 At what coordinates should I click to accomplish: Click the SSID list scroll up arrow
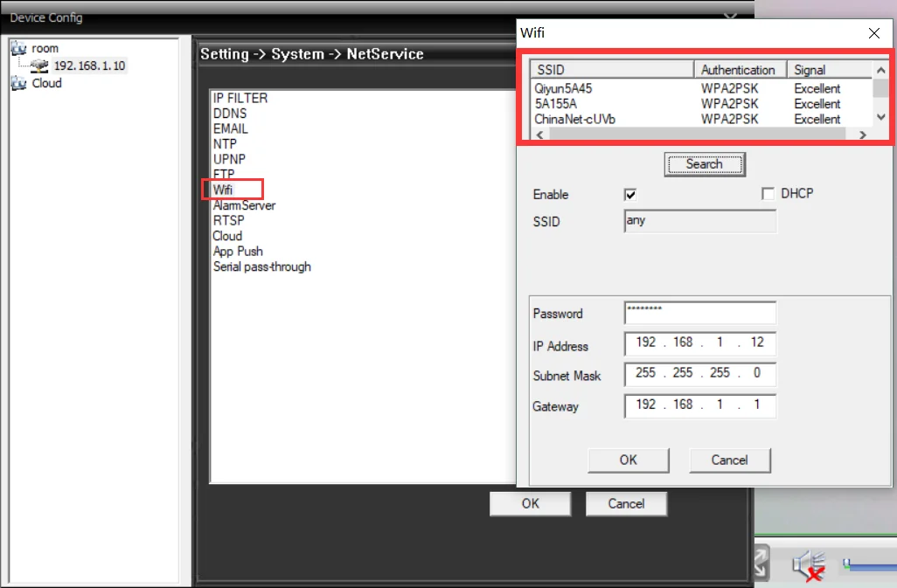[881, 70]
